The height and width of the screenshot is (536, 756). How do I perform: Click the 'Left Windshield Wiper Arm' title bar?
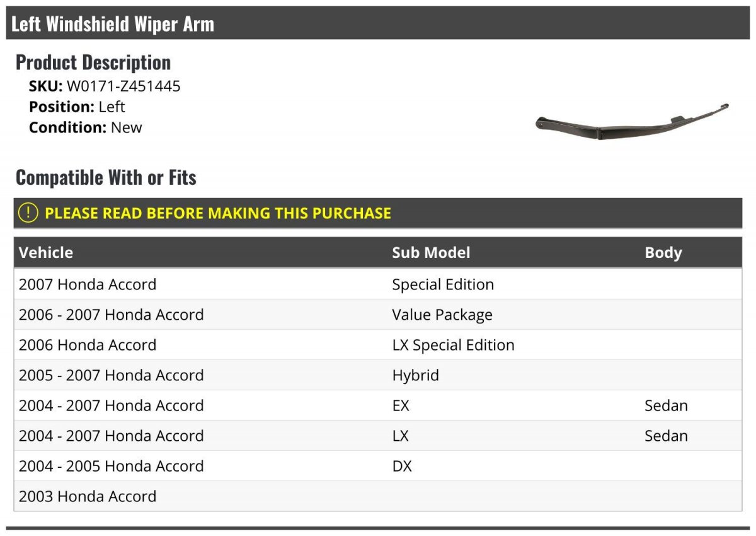pyautogui.click(x=113, y=24)
